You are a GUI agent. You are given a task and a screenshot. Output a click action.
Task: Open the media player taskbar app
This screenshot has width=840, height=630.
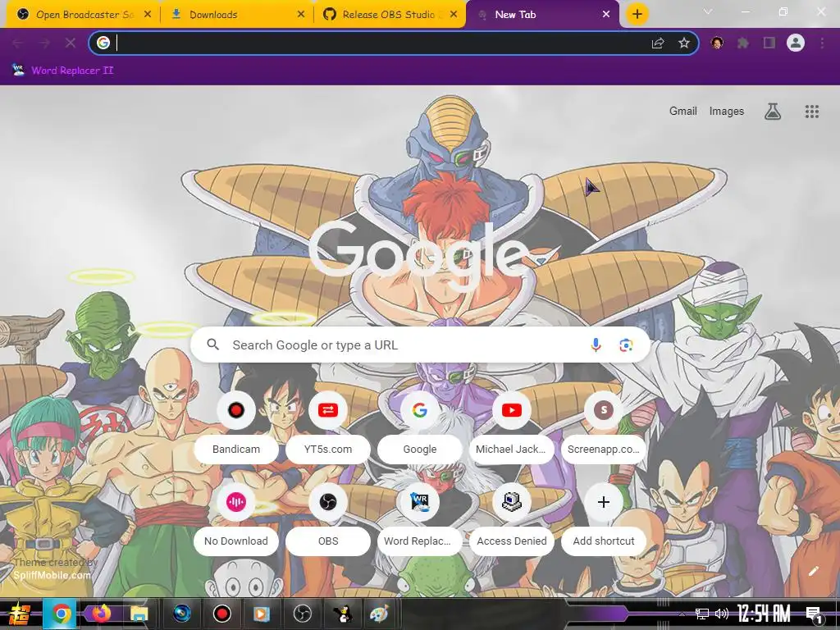[x=262, y=614]
